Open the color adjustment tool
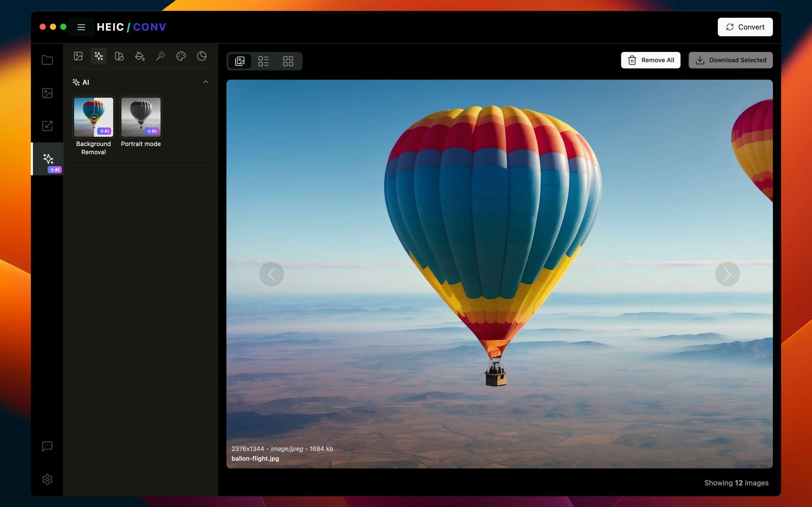The width and height of the screenshot is (812, 507). coord(181,55)
